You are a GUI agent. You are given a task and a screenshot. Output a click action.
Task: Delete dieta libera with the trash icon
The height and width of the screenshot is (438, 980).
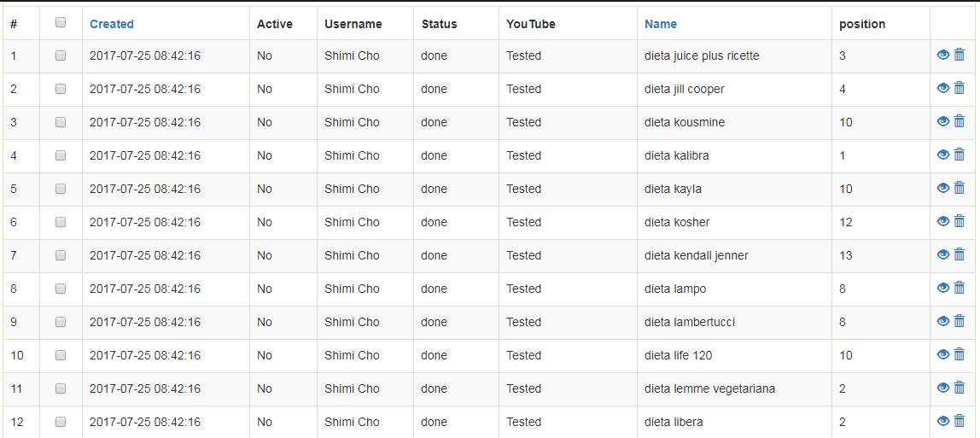click(x=959, y=421)
